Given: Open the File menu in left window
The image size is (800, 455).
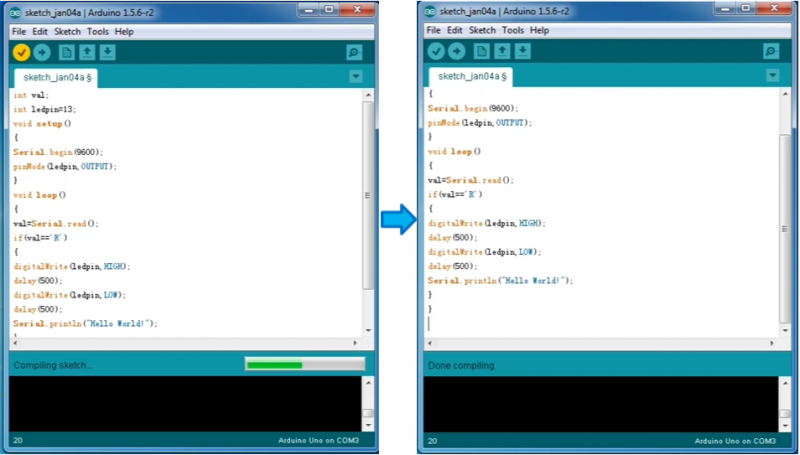Looking at the screenshot, I should 19,31.
